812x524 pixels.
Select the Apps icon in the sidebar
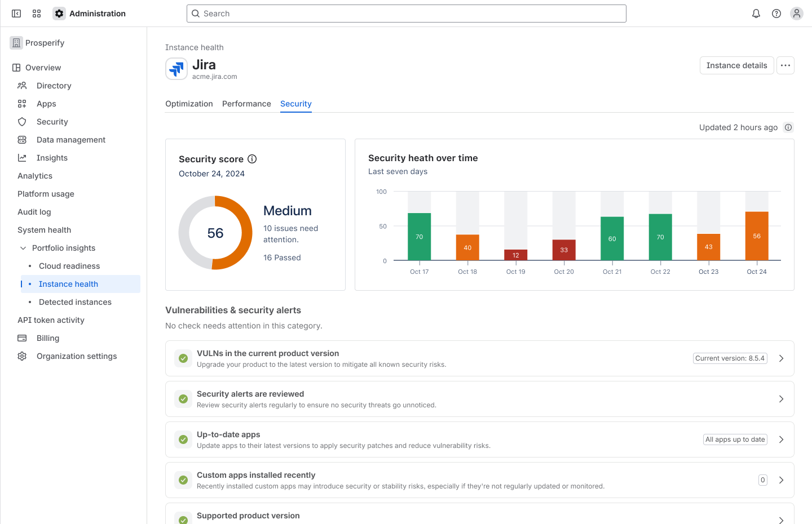[21, 103]
